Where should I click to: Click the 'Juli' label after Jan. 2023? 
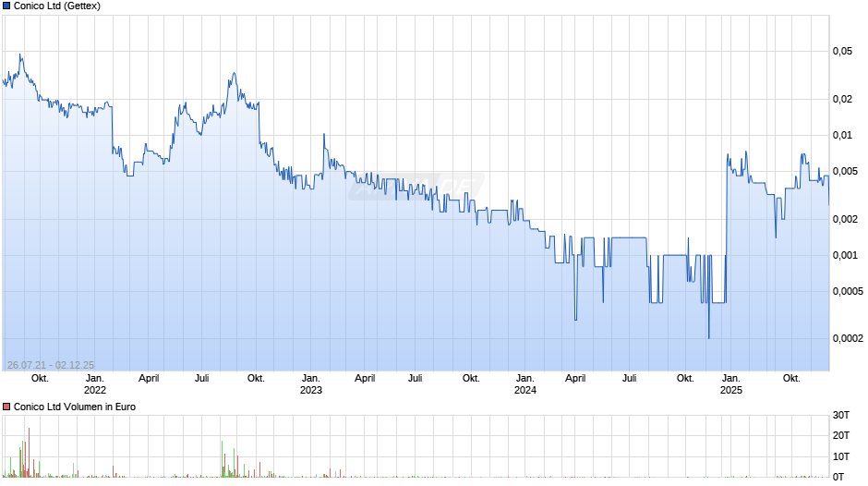tap(416, 379)
